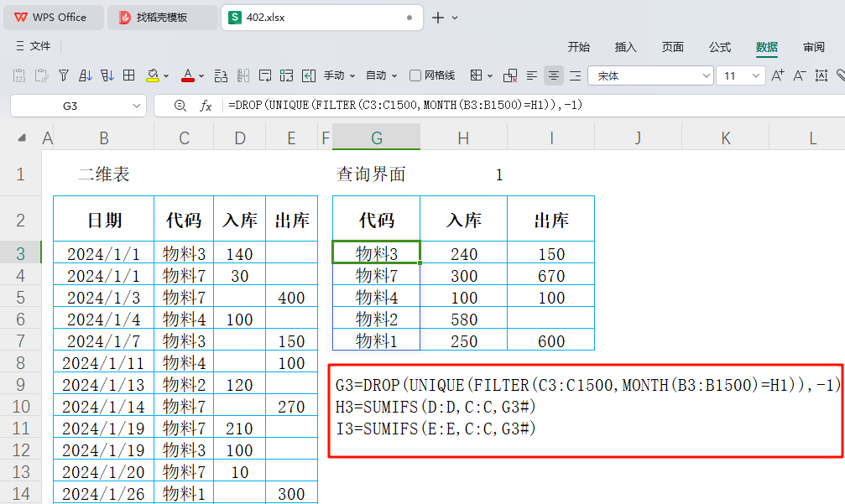Click the red font color A icon

187,75
